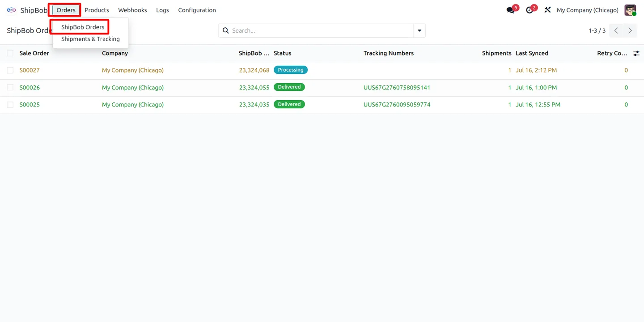Viewport: 644px width, 322px height.
Task: Click the 1-3 / 3 pager counter
Action: [597, 30]
